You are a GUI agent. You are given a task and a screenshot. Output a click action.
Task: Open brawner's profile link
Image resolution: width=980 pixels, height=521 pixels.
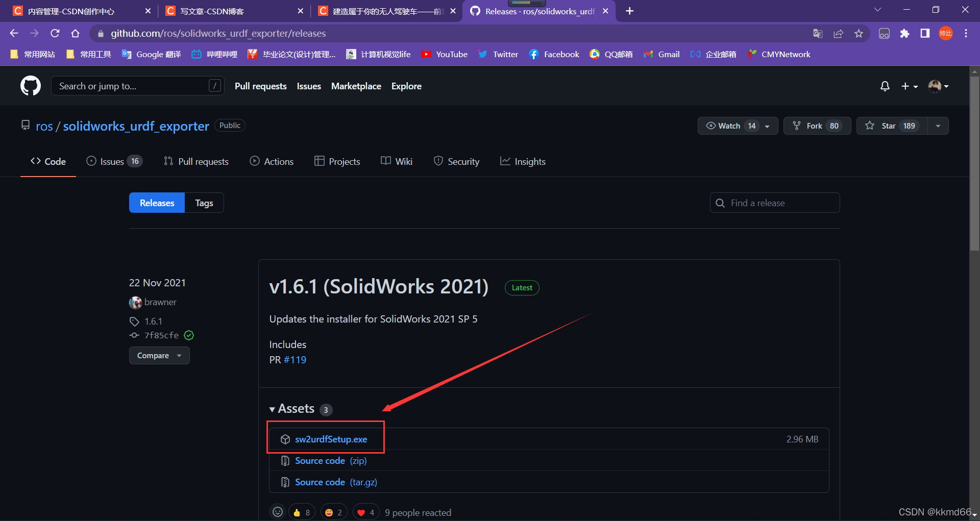coord(160,302)
